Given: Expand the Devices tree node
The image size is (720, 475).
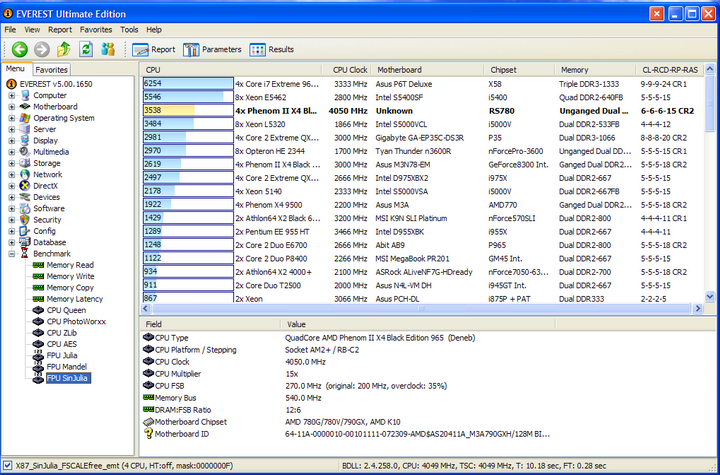Looking at the screenshot, I should click(x=11, y=197).
